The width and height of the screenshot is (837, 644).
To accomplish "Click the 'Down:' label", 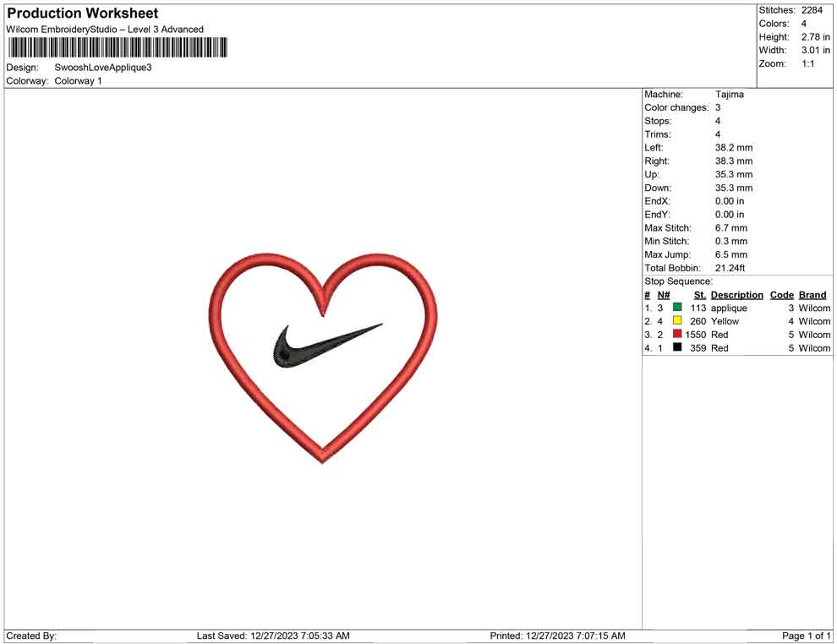I will point(658,188).
